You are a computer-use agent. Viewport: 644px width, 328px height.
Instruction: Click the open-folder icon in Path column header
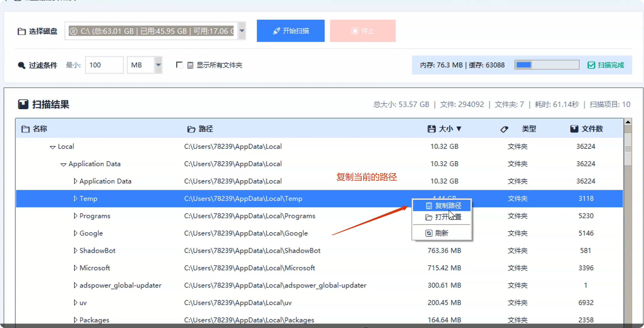pos(191,129)
